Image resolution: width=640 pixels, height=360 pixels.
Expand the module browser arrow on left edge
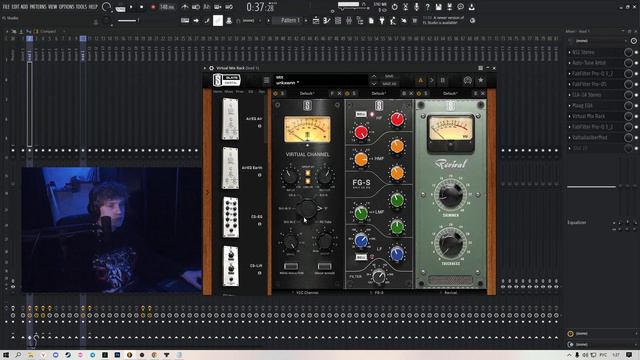pyautogui.click(x=207, y=192)
